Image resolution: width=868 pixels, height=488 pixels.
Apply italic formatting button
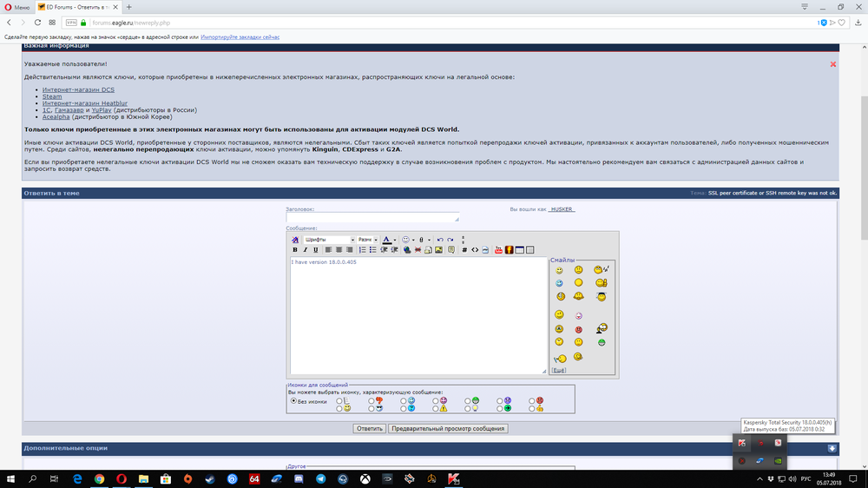305,250
